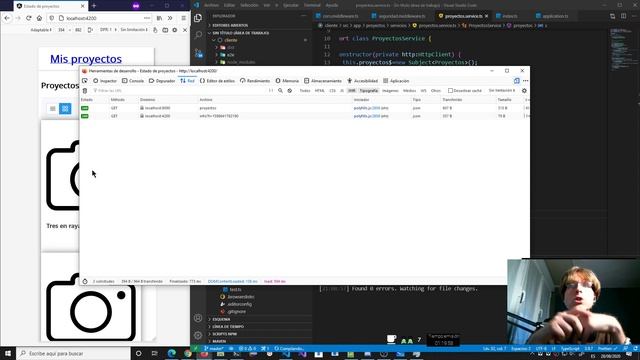Expand the EDITORES ABIERTOS section

tap(230, 25)
